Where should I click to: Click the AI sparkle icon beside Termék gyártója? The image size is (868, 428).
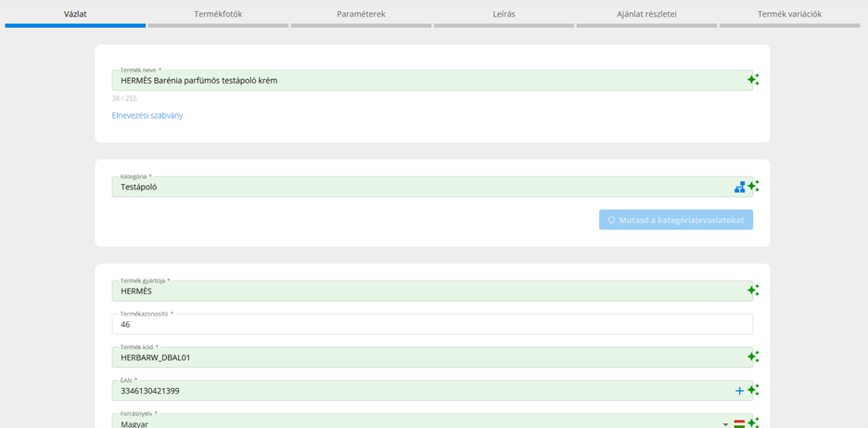[x=753, y=290]
